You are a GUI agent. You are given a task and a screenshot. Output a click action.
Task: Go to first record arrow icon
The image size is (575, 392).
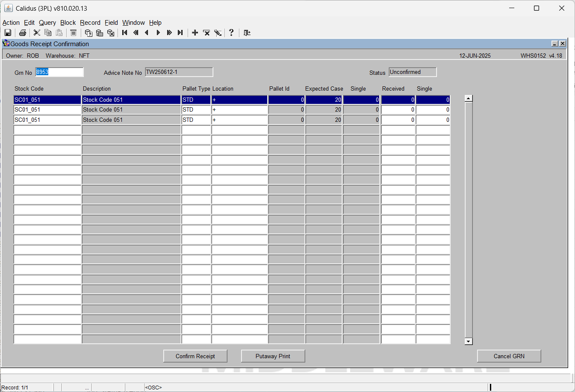point(125,33)
